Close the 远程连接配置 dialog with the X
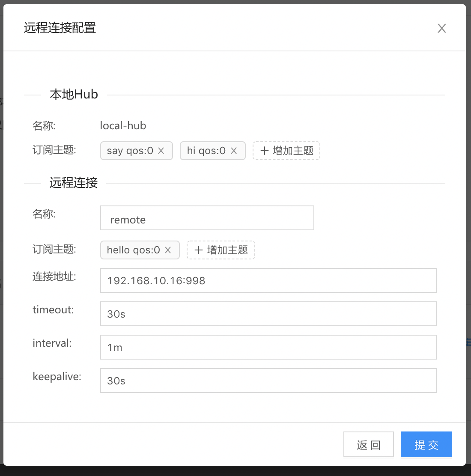This screenshot has height=476, width=471. [x=441, y=28]
